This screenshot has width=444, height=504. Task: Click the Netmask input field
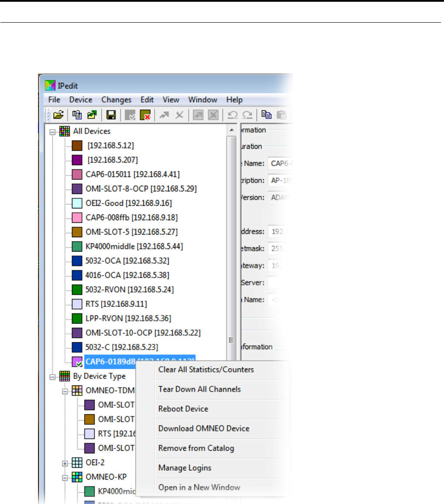[x=280, y=249]
